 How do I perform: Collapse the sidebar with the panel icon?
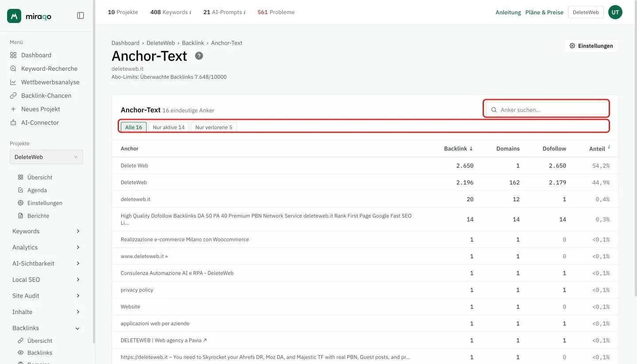81,15
